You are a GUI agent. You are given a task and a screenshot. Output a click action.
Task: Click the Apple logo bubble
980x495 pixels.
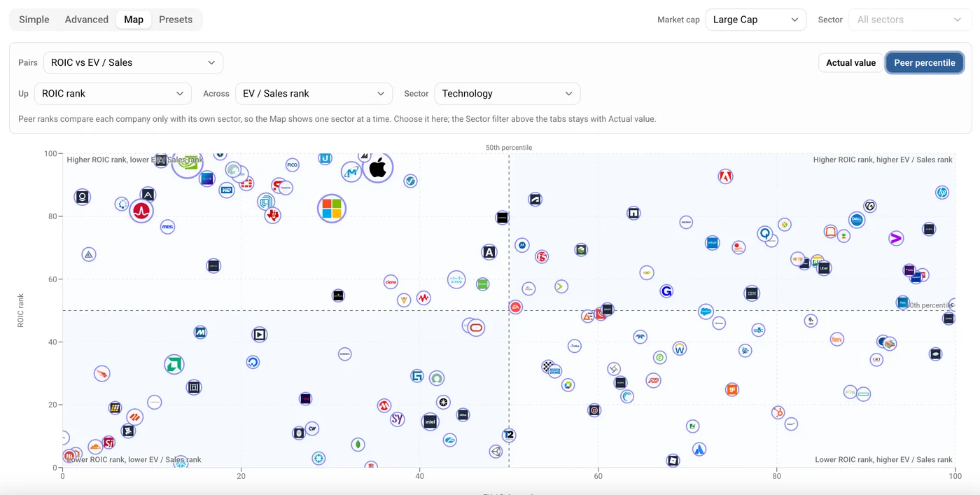pyautogui.click(x=377, y=167)
